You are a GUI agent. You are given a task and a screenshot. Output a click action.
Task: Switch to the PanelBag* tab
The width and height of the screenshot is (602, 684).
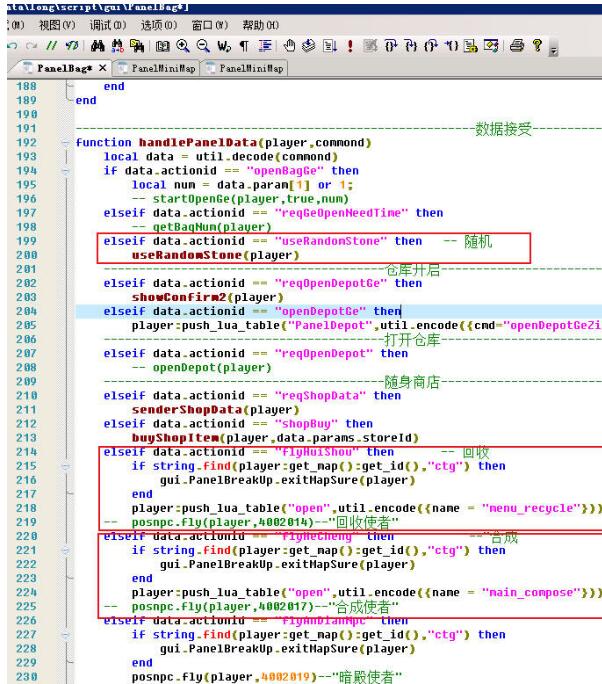pos(58,66)
